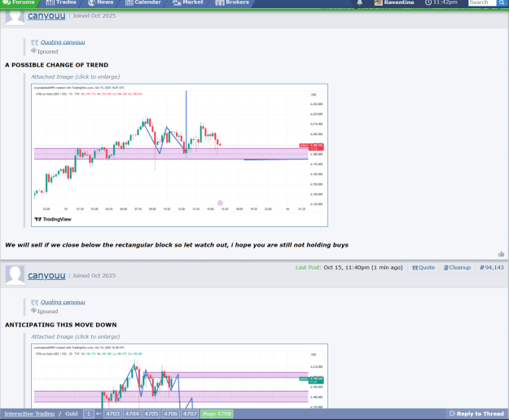Click Quote on post 94,143
This screenshot has width=509, height=420.
[x=423, y=268]
